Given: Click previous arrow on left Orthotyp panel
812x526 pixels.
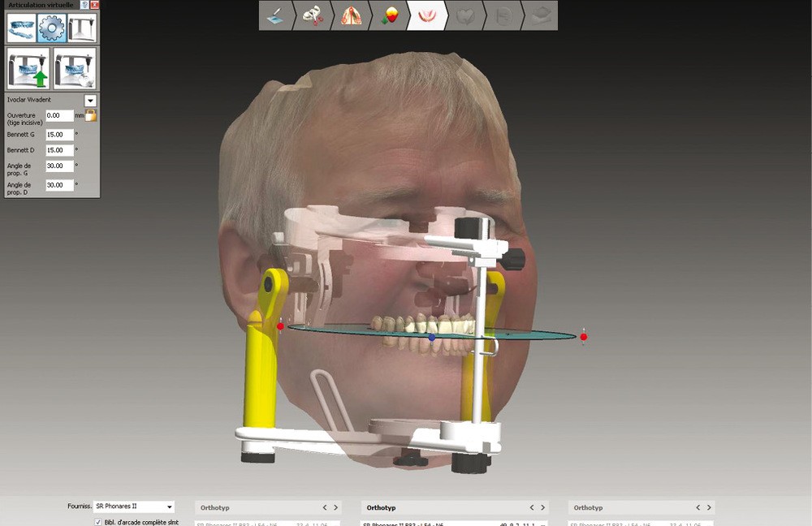Looking at the screenshot, I should [x=325, y=507].
